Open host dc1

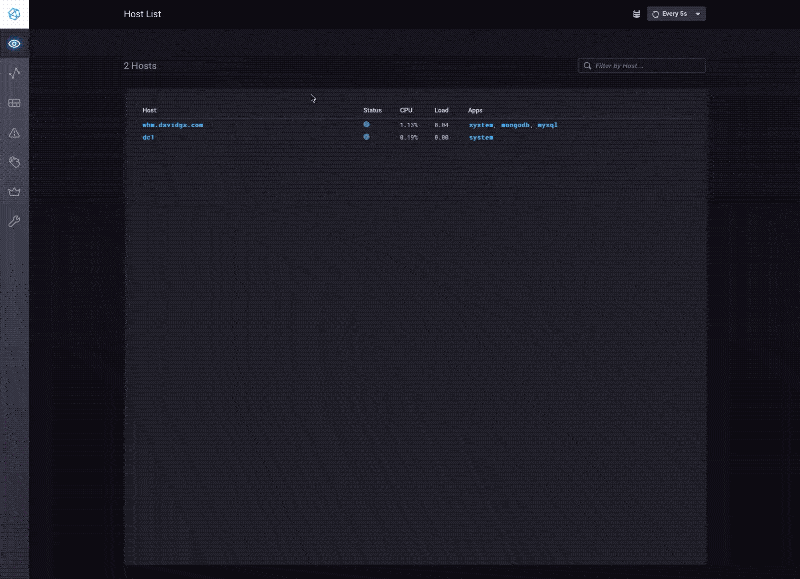click(148, 137)
